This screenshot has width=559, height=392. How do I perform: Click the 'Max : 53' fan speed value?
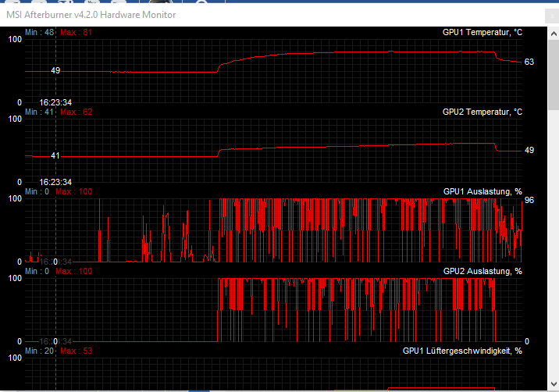[x=76, y=351]
